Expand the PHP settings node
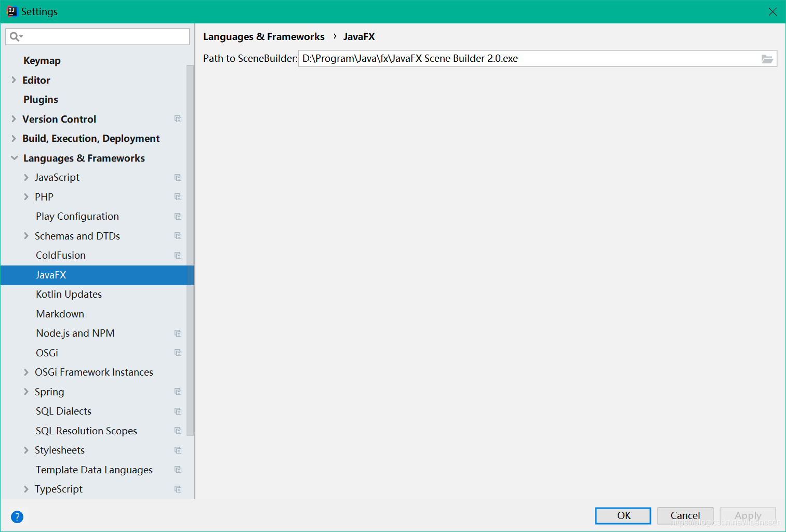This screenshot has width=786, height=532. [26, 197]
